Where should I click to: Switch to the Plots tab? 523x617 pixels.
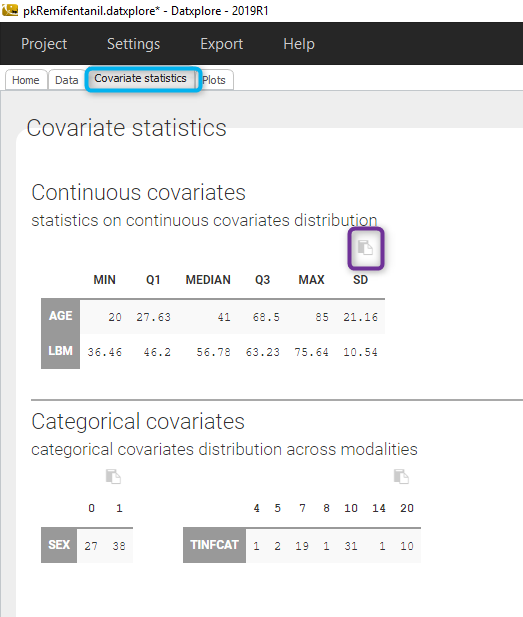(214, 80)
